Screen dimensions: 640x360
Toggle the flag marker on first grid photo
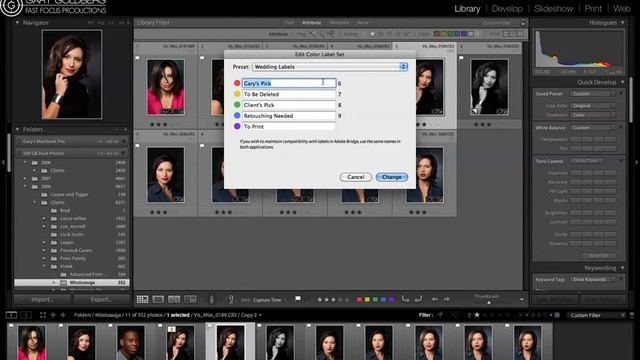(x=138, y=58)
